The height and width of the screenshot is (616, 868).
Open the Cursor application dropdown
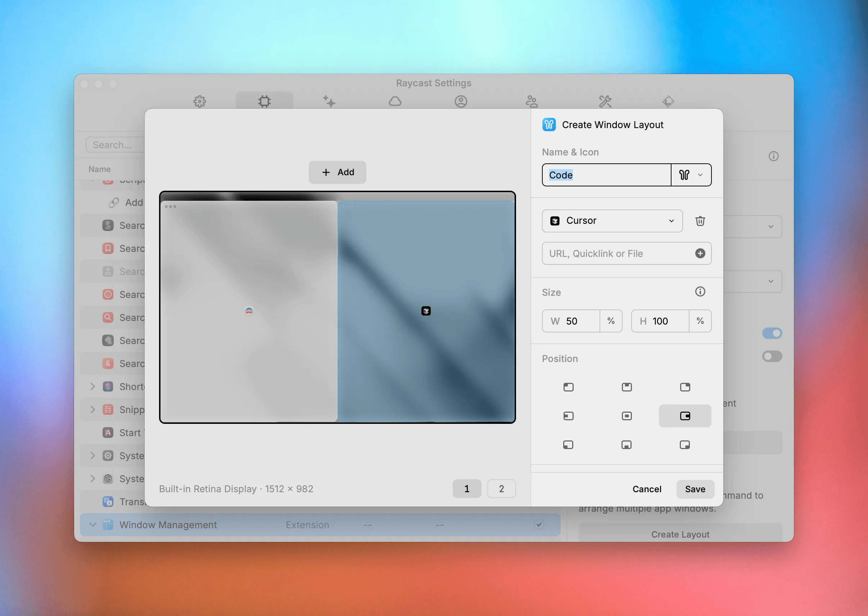pos(612,221)
